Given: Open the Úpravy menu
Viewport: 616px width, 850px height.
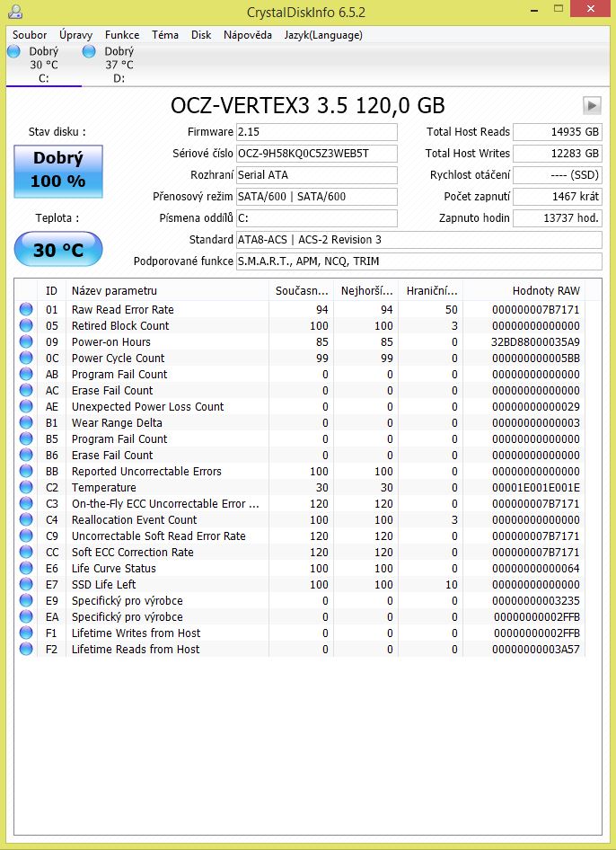Looking at the screenshot, I should (x=75, y=35).
